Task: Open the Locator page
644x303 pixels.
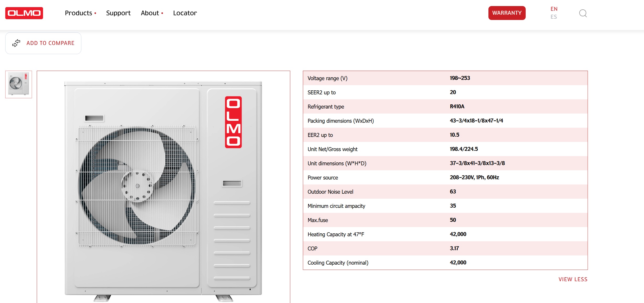Action: (x=185, y=13)
